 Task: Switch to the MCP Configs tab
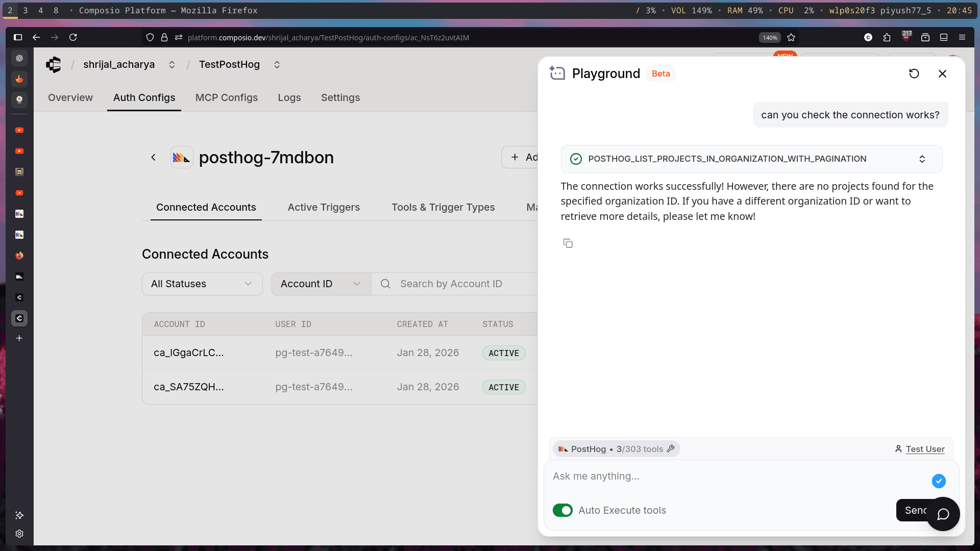click(226, 97)
